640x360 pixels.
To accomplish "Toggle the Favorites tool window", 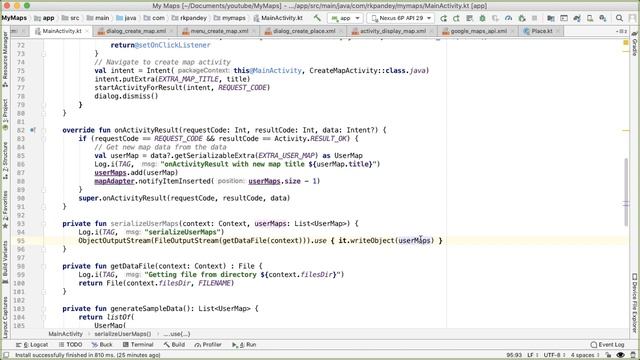I will pyautogui.click(x=5, y=209).
